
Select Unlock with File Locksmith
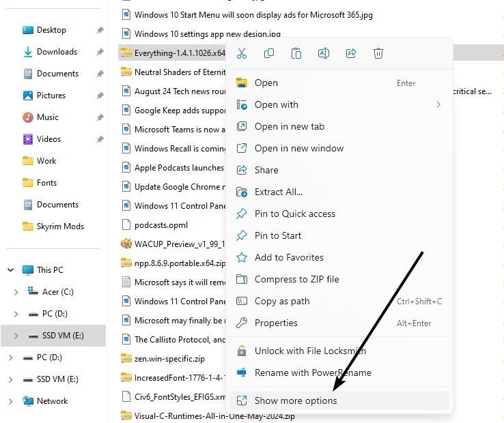point(339,351)
